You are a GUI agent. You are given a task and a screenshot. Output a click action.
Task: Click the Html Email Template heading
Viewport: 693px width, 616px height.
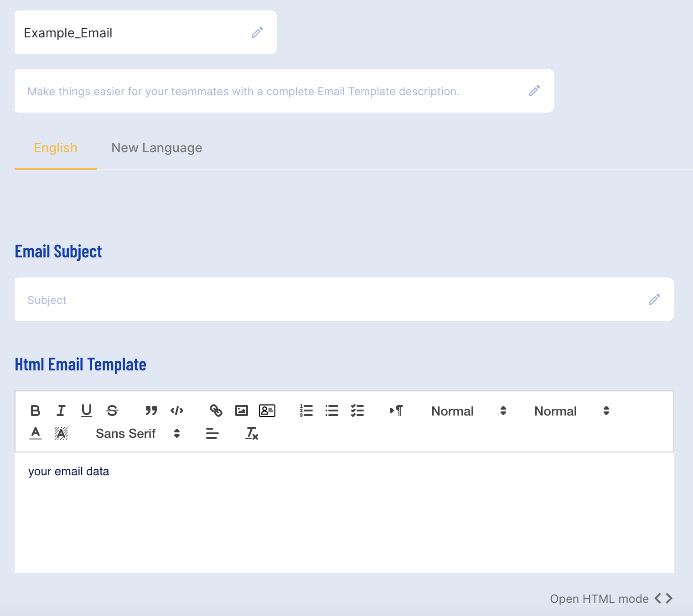point(81,364)
